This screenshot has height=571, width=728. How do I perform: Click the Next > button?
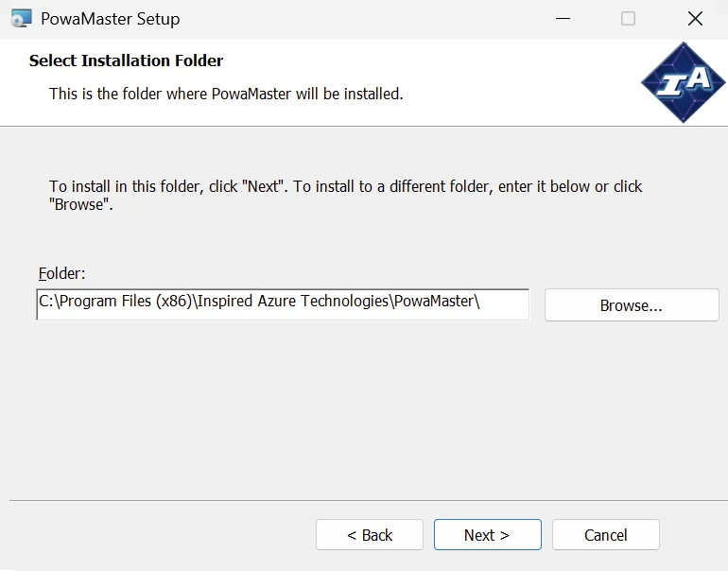tap(488, 535)
